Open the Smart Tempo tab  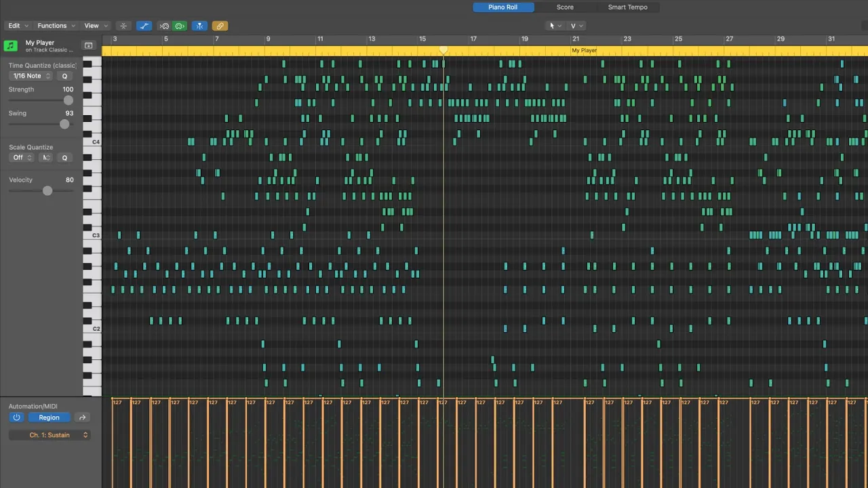coord(627,7)
